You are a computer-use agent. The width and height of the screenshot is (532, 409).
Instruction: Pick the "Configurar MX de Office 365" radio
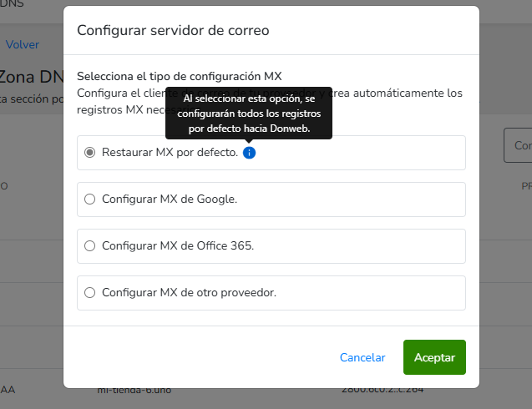(90, 246)
